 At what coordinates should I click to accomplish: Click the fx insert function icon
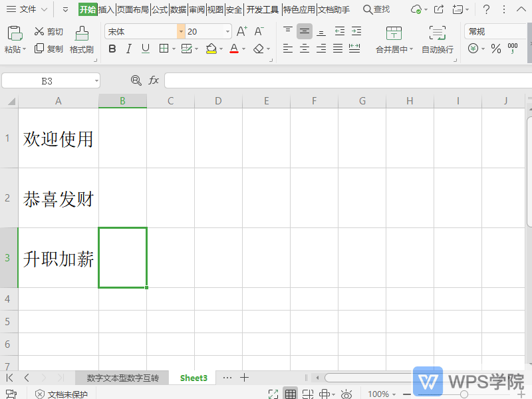[154, 80]
